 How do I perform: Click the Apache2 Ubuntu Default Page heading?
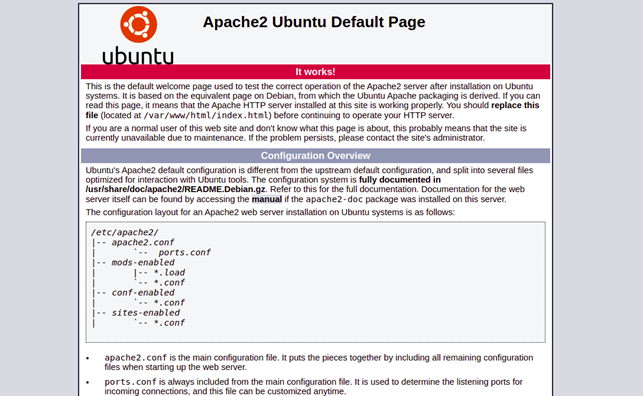point(314,22)
